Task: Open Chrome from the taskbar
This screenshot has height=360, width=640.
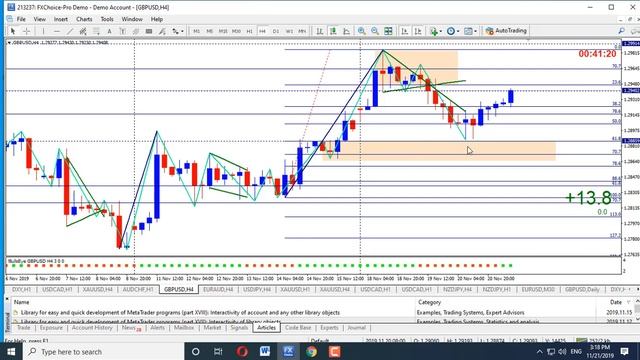Action: tap(311, 351)
